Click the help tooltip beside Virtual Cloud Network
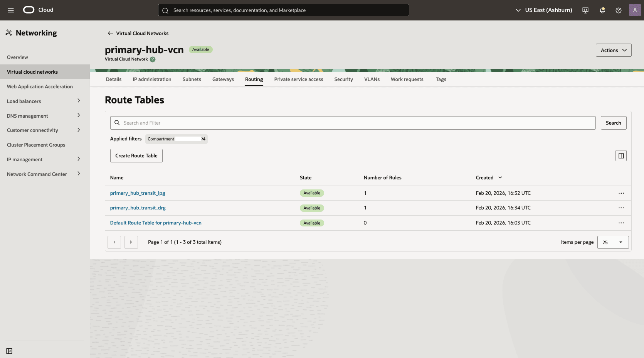This screenshot has height=358, width=644. point(153,59)
